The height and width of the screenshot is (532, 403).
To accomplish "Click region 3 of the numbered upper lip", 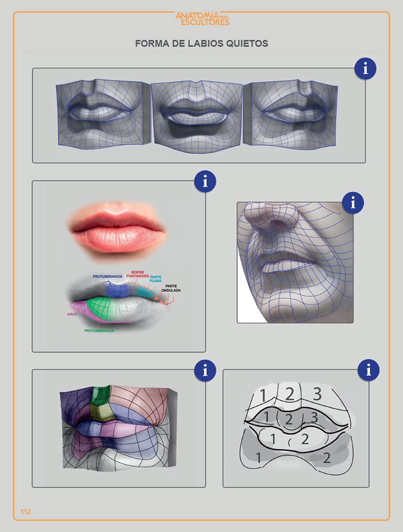I will 315,417.
